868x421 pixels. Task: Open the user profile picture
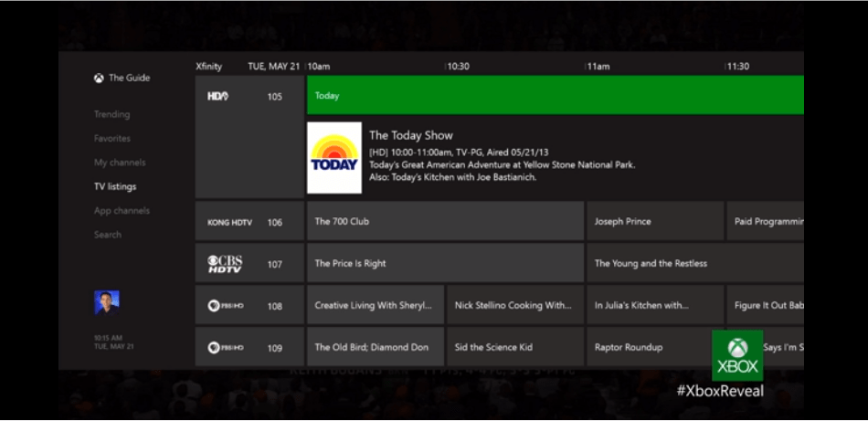[x=107, y=302]
